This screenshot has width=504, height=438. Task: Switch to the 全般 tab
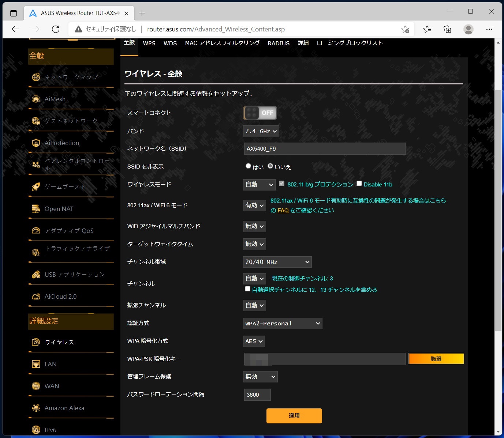tap(129, 42)
